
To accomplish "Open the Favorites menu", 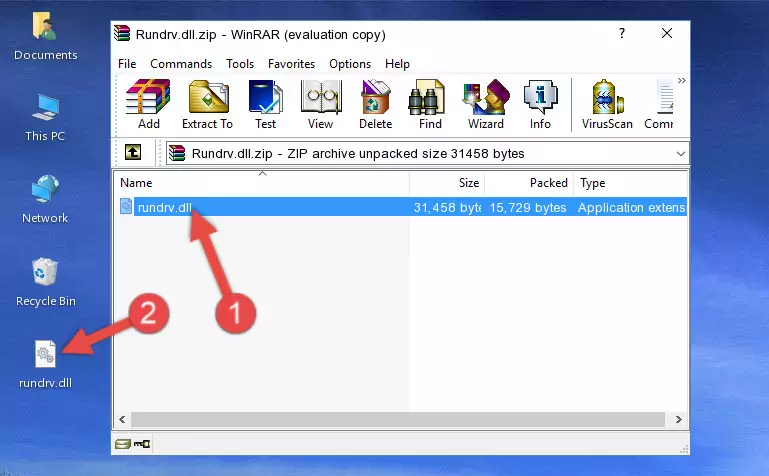I will (291, 64).
